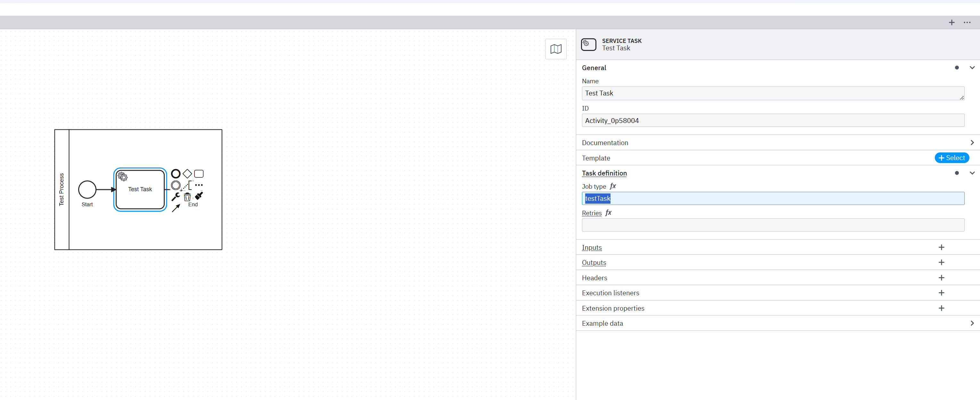Image resolution: width=980 pixels, height=400 pixels.
Task: Toggle FEEL expression for Job type
Action: coord(612,186)
